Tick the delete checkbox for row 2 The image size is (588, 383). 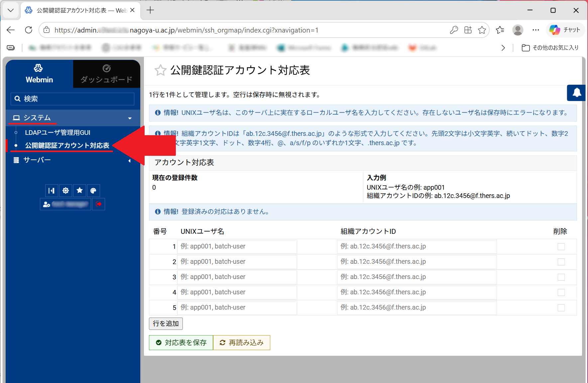pyautogui.click(x=561, y=262)
